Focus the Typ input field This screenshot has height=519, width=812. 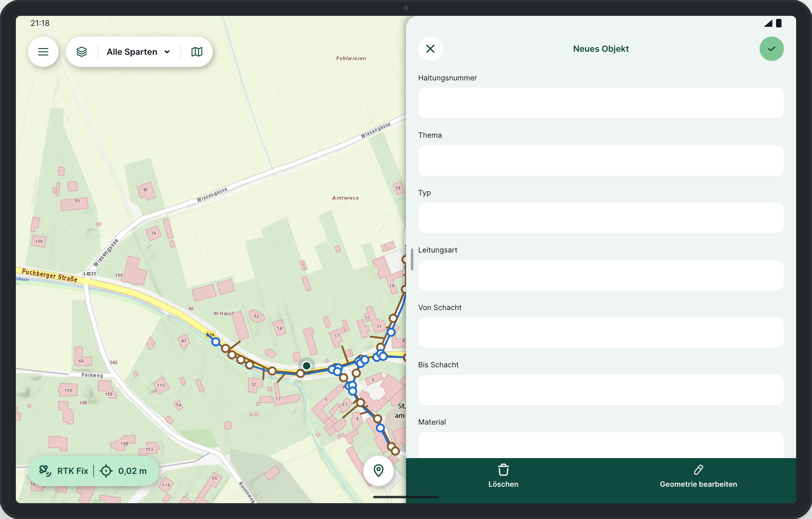pos(601,218)
